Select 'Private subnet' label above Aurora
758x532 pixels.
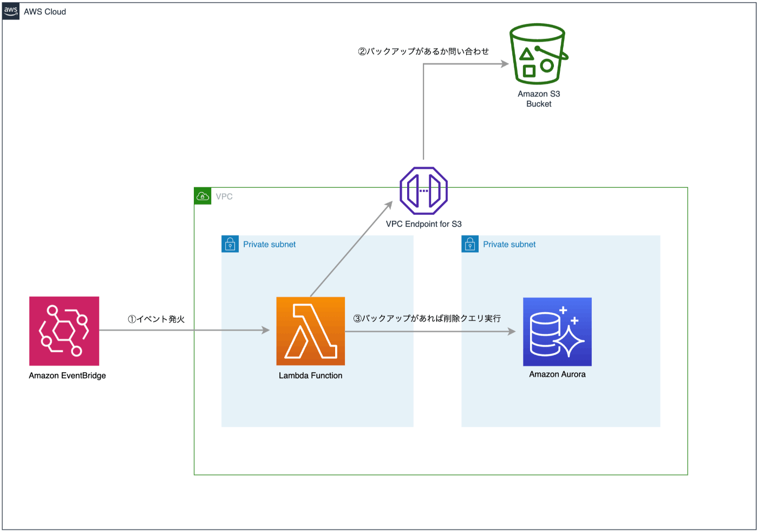click(509, 245)
